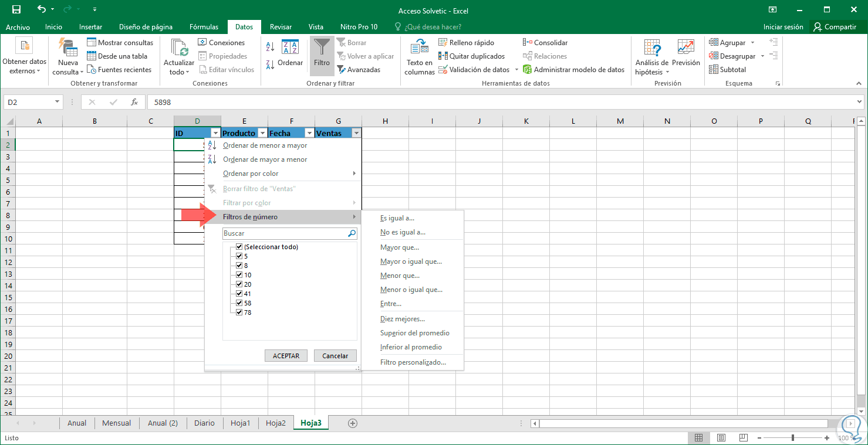Click the Save icon in title bar
868x445 pixels.
coord(16,10)
